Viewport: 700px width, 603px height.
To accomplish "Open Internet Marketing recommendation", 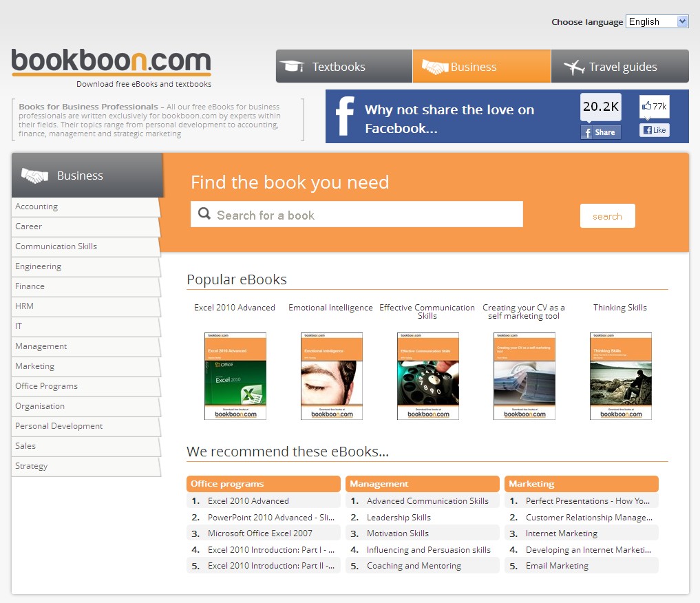I will (562, 533).
